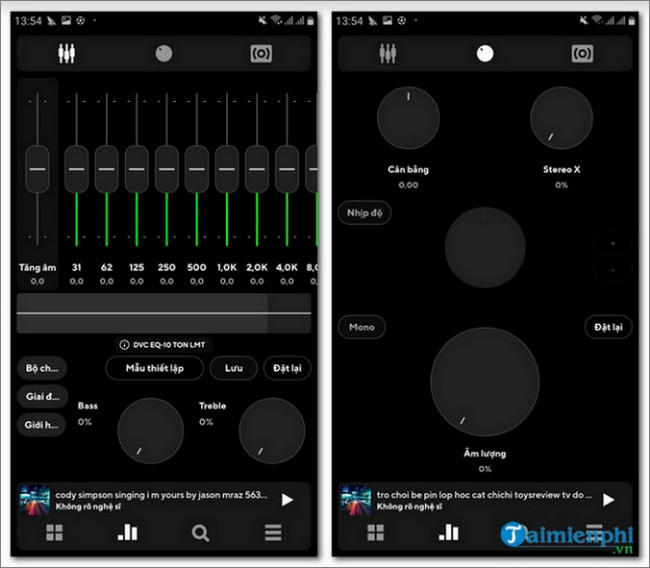650x568 pixels.
Task: Click the Cân bằng balance knob
Action: point(408,118)
